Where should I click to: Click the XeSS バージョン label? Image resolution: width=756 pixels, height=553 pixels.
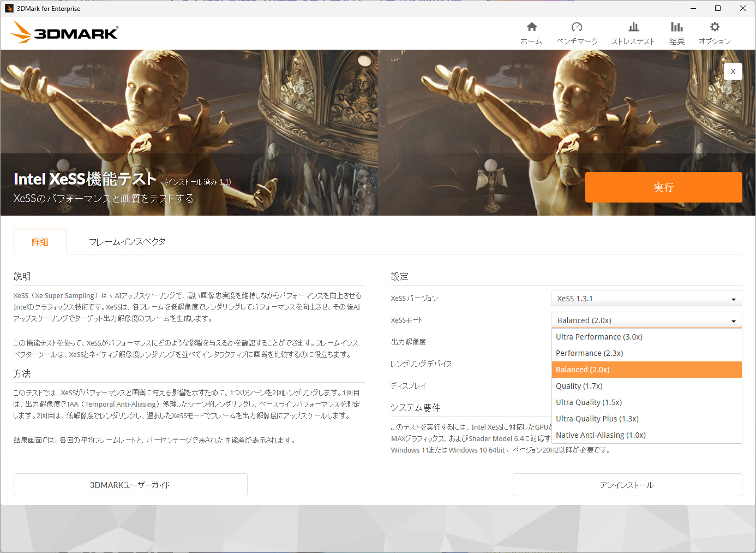[414, 299]
